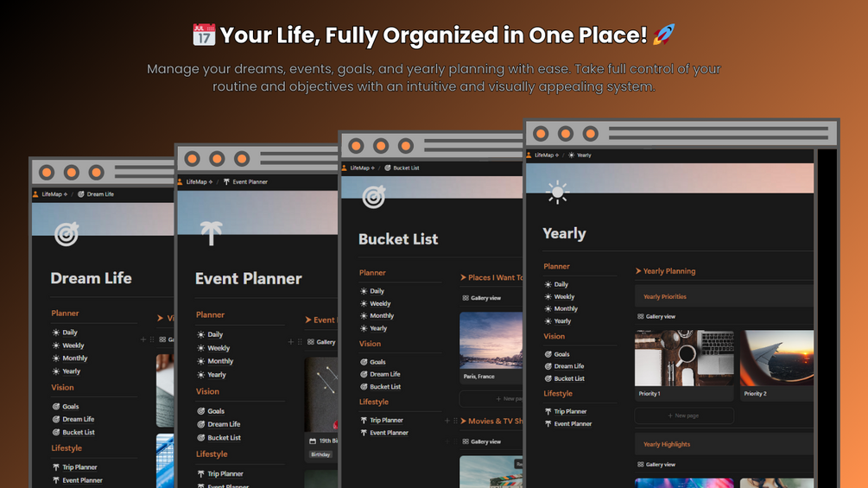Open Monthly in Event Planner window sidebar
Viewport: 868px width, 488px height.
(x=220, y=361)
